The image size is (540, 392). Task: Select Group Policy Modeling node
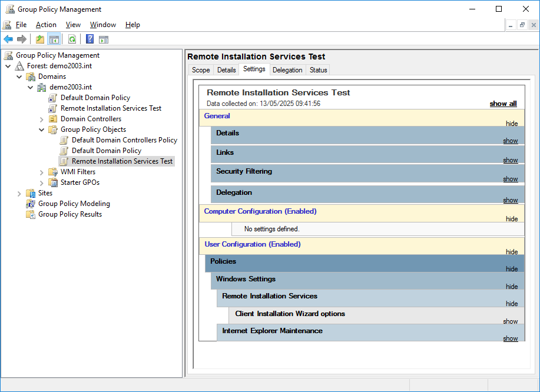pos(74,204)
